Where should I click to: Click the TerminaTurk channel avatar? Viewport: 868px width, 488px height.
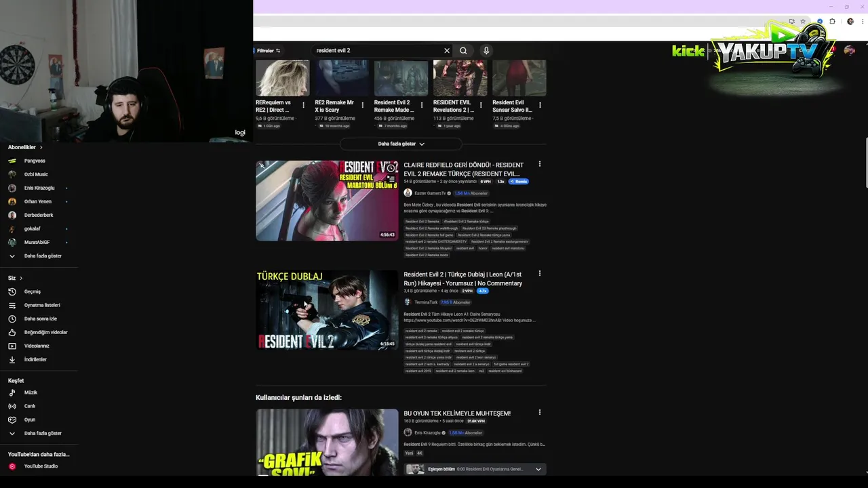pos(408,302)
